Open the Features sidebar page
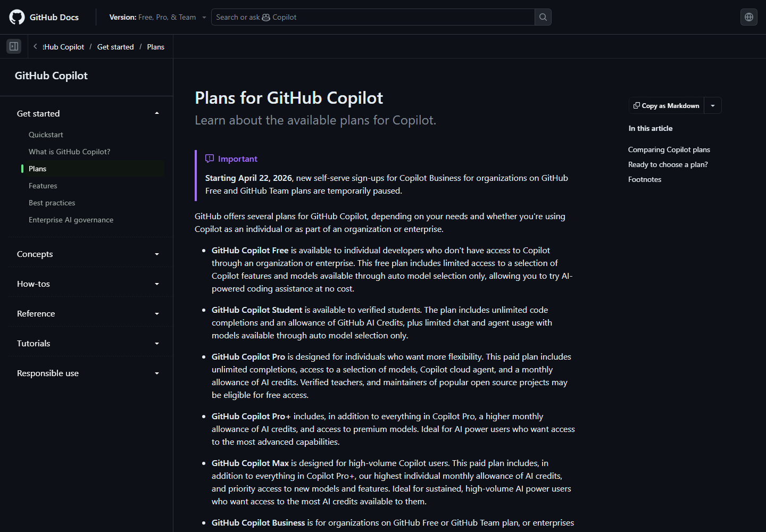The width and height of the screenshot is (766, 532). [x=43, y=186]
